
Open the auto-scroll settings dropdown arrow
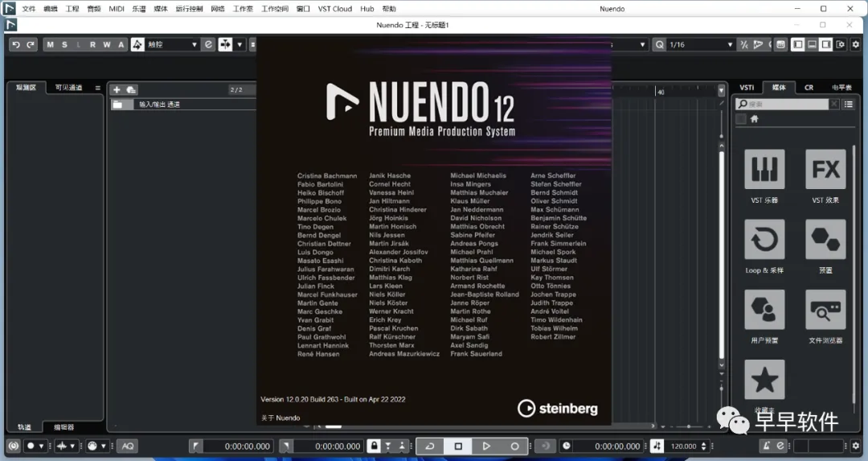click(x=240, y=44)
